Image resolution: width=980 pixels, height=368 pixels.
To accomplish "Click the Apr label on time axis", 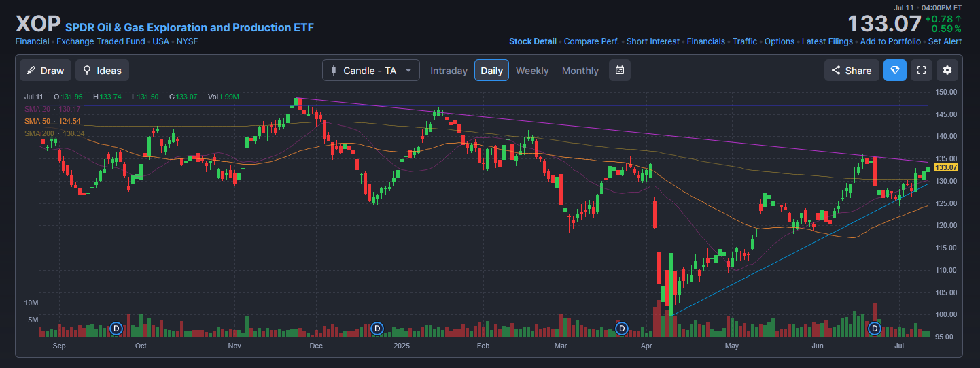I will point(646,346).
